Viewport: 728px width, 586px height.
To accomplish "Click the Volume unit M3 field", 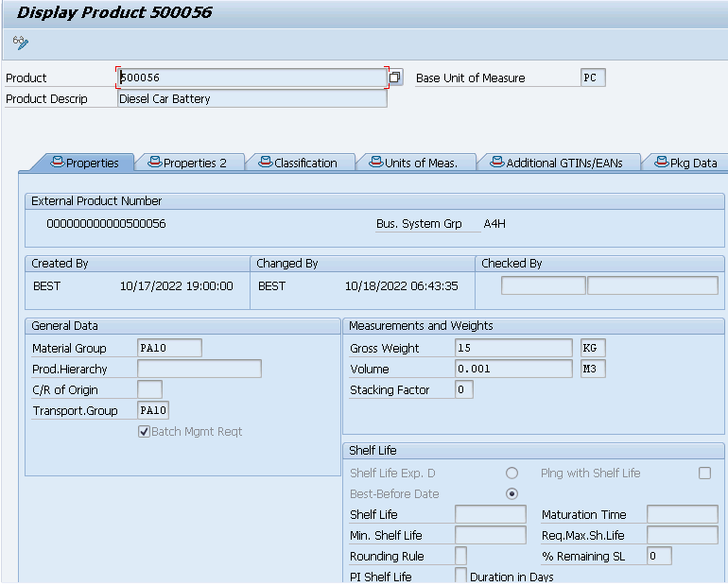I will [593, 369].
